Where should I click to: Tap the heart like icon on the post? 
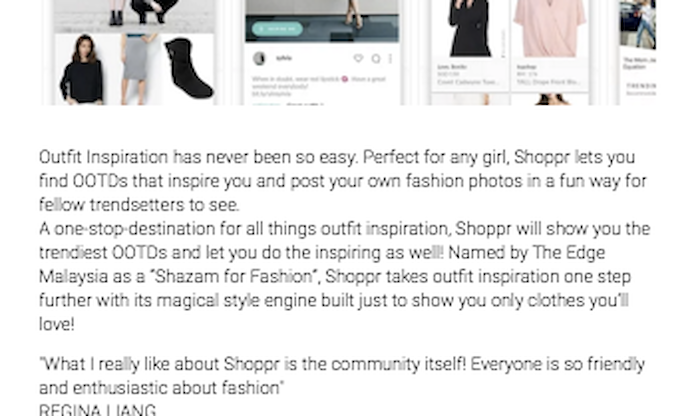pos(358,58)
